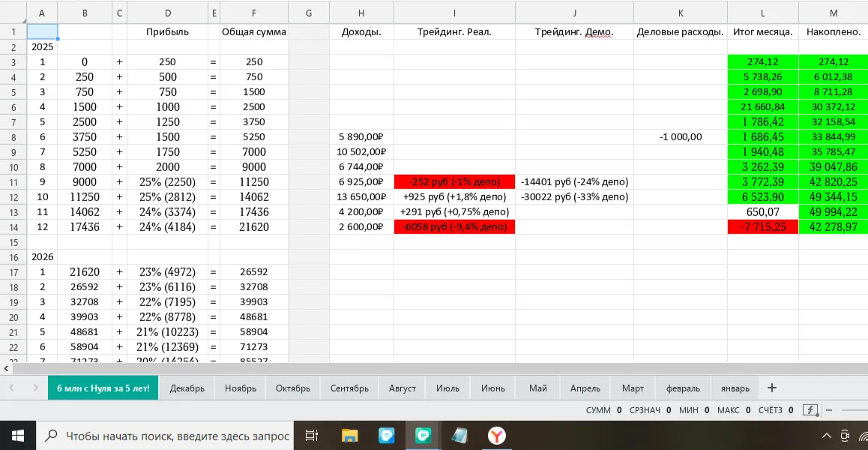Screen dimensions: 868x450
Task: Click the zoom out minus button
Action: pyautogui.click(x=829, y=411)
